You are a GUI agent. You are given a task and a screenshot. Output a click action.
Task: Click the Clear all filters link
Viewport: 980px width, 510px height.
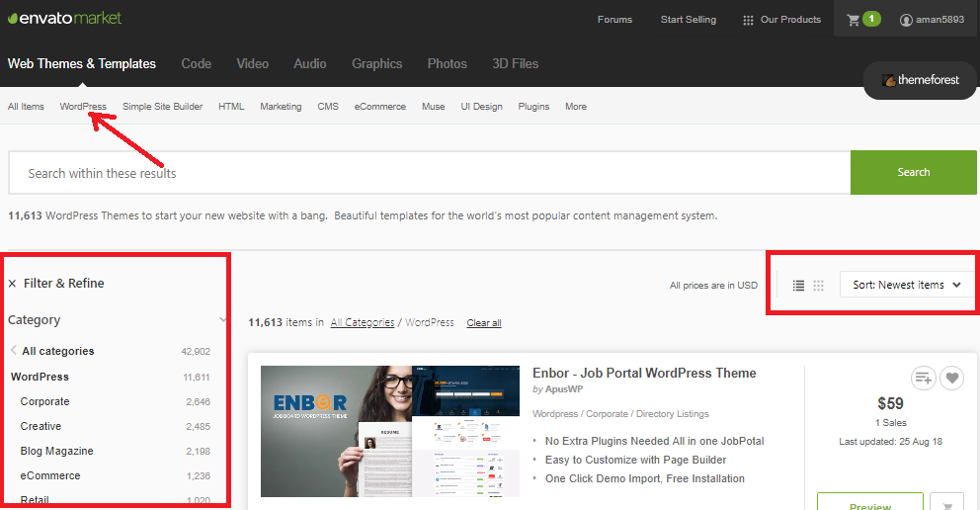pyautogui.click(x=484, y=323)
